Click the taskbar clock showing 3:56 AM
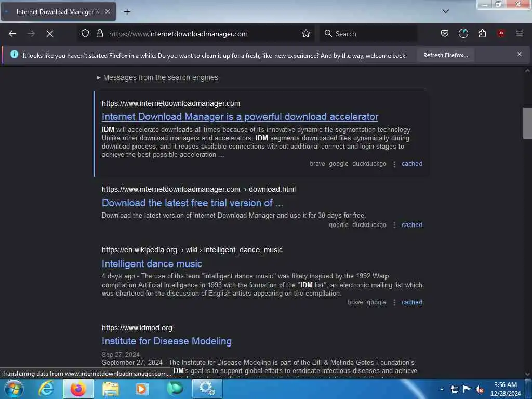 tap(506, 389)
